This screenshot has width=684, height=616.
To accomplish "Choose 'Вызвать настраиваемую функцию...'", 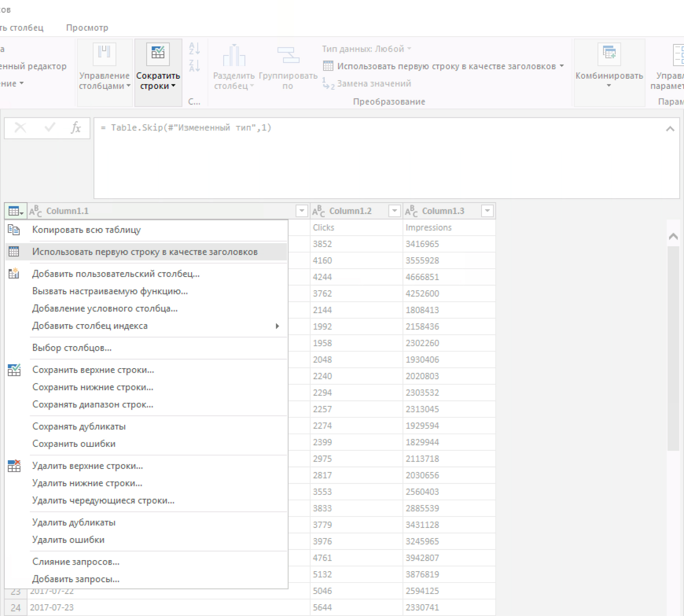I will (x=146, y=291).
